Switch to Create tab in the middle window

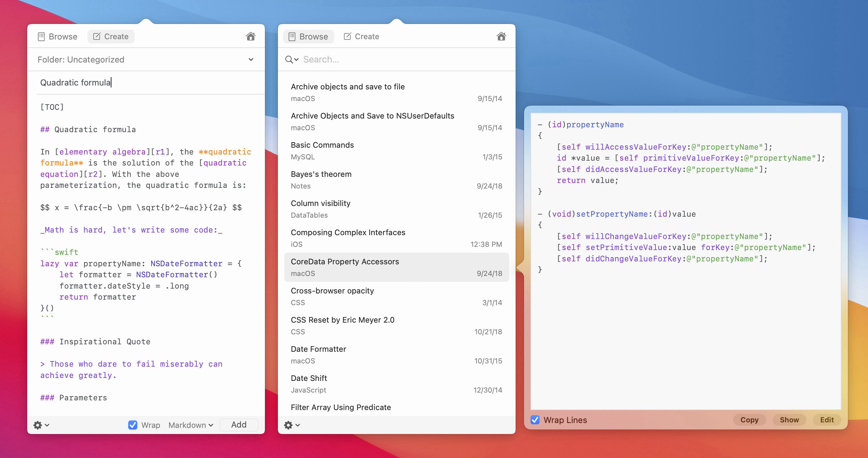pos(361,36)
